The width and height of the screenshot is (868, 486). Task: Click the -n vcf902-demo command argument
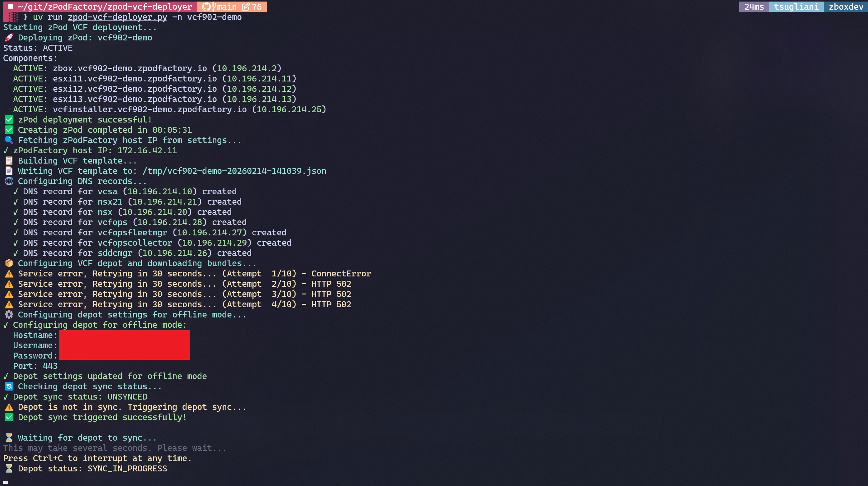206,17
